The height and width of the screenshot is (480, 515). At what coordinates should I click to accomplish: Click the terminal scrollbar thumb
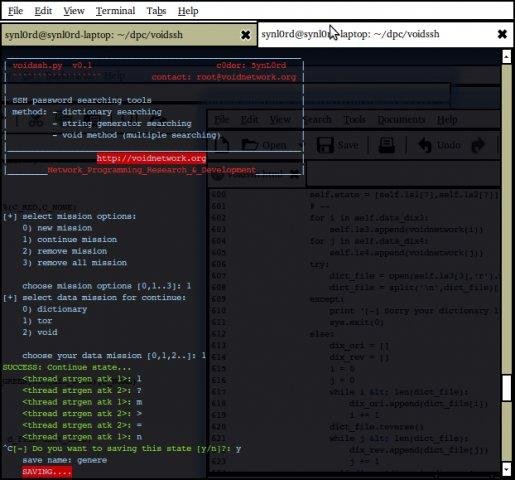point(506,388)
